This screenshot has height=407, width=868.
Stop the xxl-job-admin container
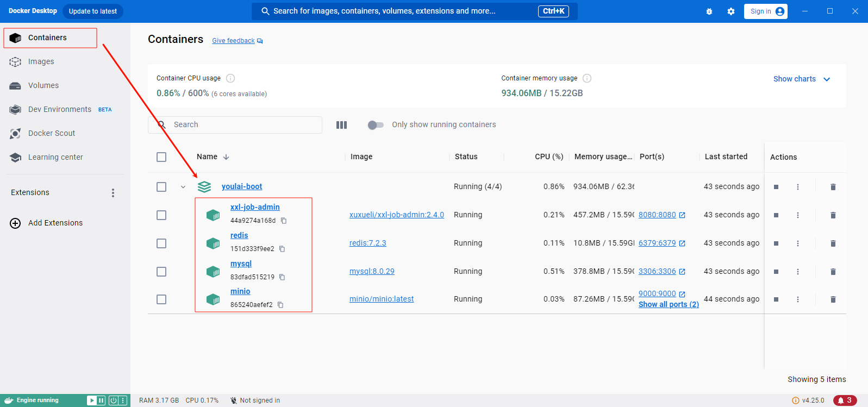[776, 215]
